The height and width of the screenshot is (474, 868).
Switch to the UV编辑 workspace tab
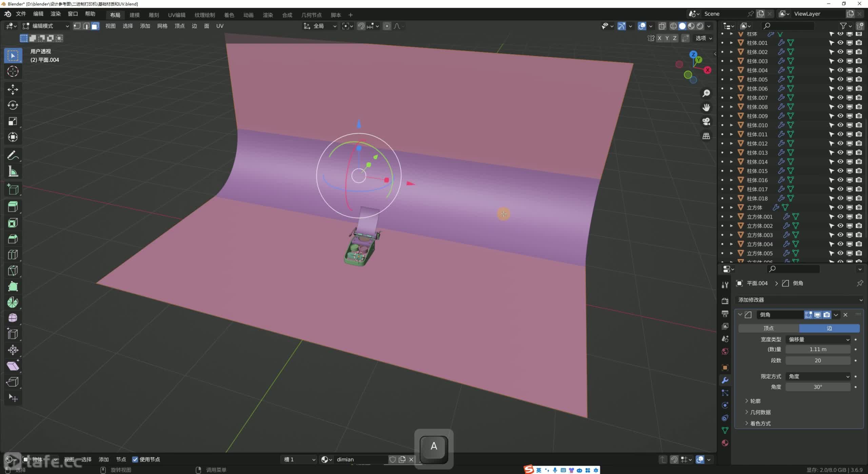(x=177, y=15)
